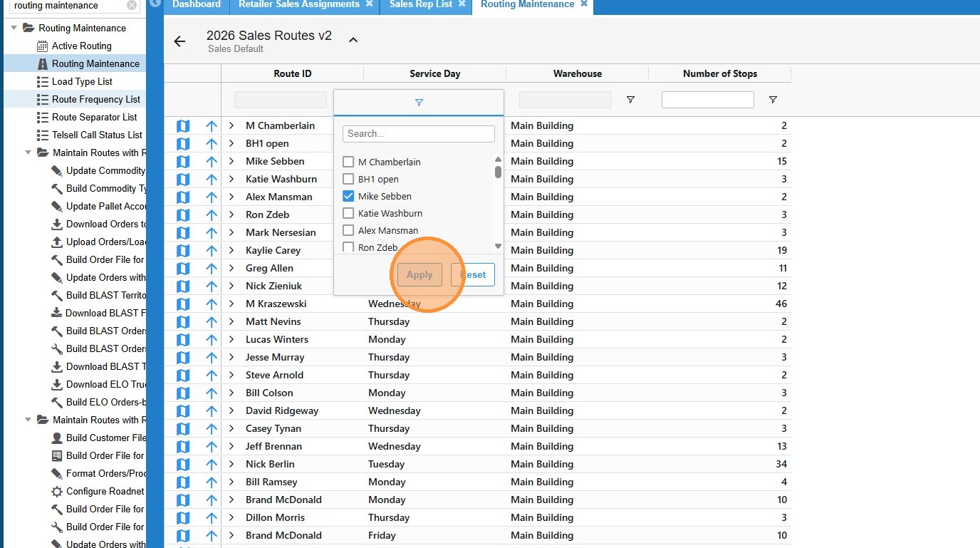The width and height of the screenshot is (980, 548).
Task: Click the Warehouse column filter funnel icon
Action: [x=630, y=100]
